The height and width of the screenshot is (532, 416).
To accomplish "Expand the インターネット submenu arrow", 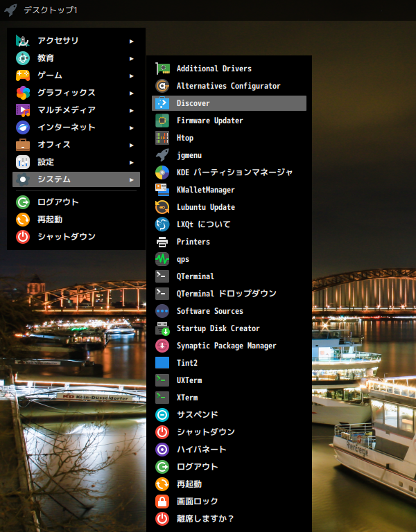I will pos(131,127).
